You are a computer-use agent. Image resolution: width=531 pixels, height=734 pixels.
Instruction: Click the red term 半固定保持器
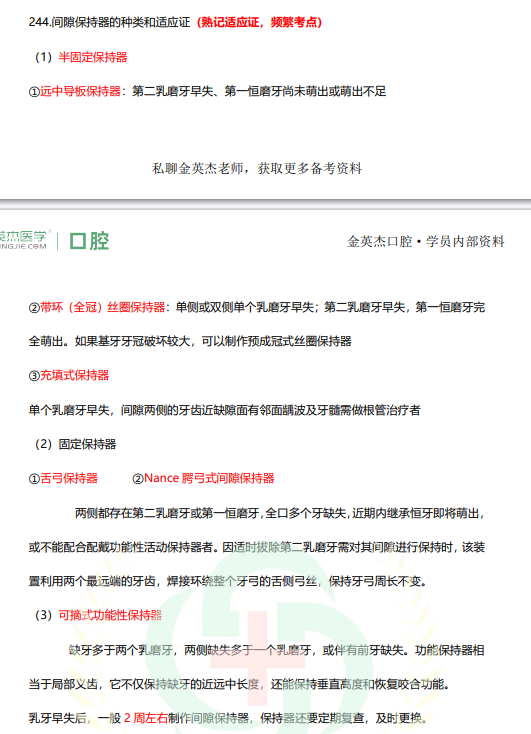93,57
